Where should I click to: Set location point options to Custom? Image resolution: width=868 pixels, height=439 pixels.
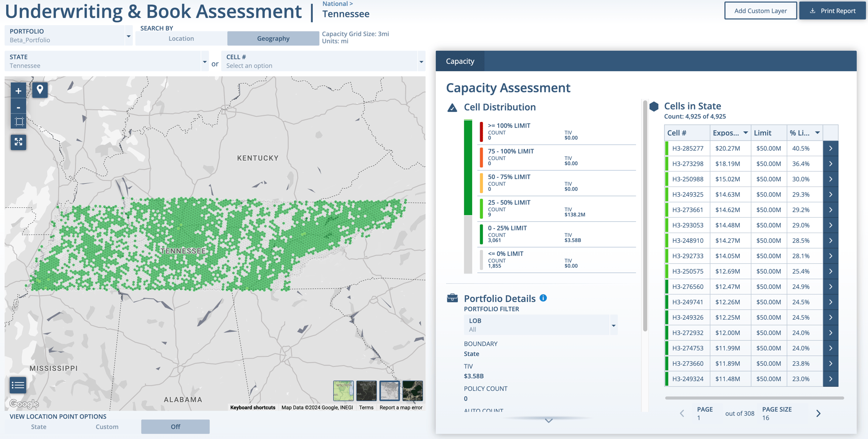point(107,427)
